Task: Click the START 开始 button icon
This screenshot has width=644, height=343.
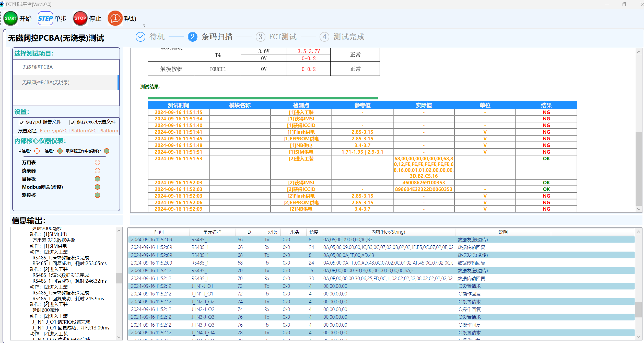Action: tap(10, 18)
